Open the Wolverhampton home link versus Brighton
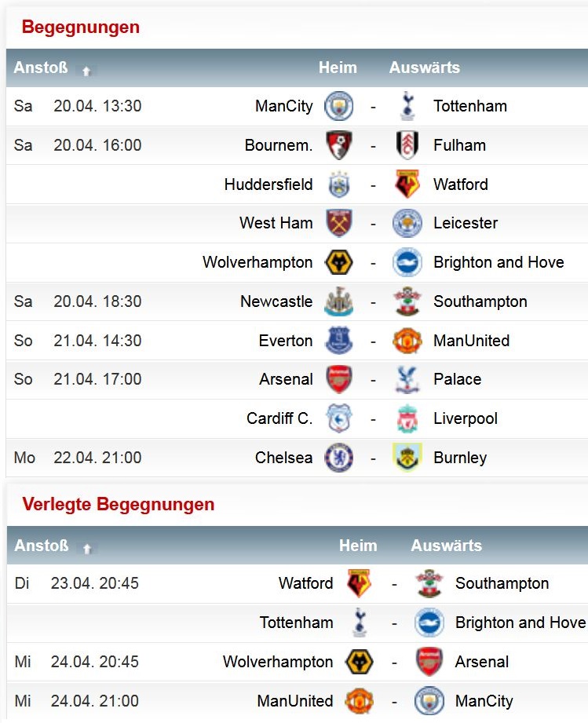Viewport: 588px width, 723px height. 257,262
